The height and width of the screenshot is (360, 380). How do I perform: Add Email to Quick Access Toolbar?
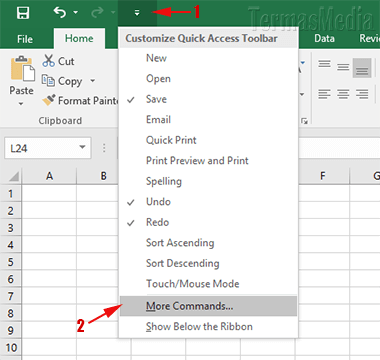pos(208,119)
